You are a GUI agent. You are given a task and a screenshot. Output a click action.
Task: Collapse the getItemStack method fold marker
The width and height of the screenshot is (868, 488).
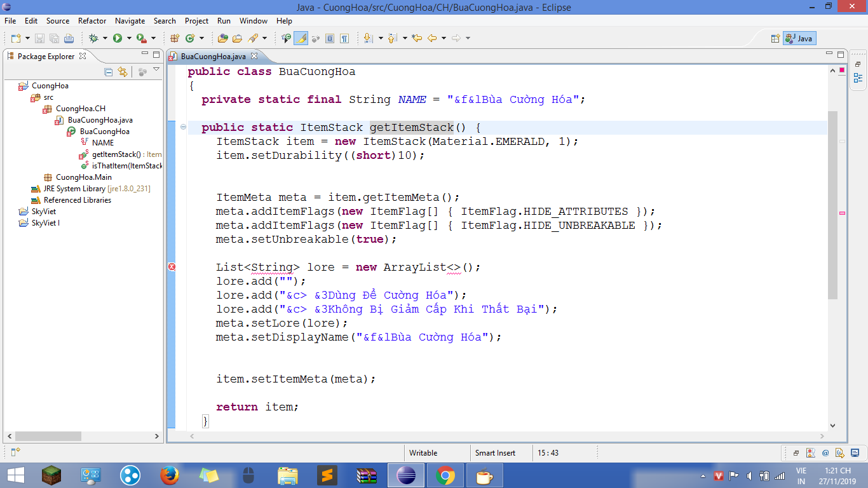[x=184, y=127]
